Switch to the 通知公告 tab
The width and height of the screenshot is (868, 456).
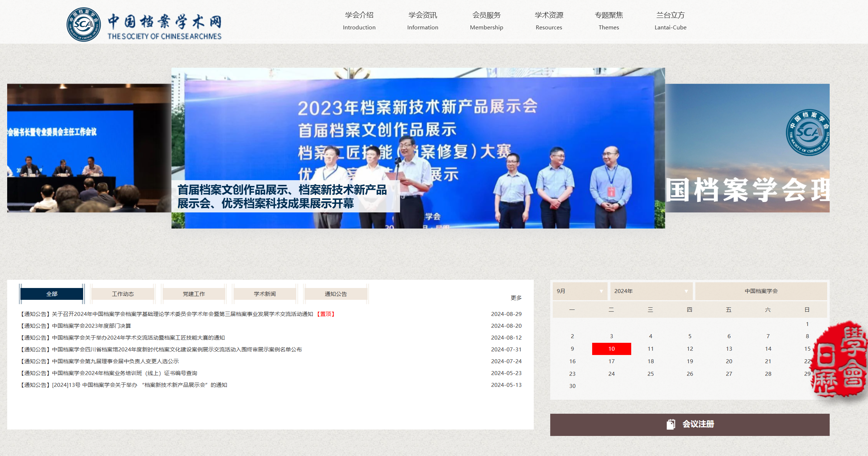pyautogui.click(x=336, y=294)
